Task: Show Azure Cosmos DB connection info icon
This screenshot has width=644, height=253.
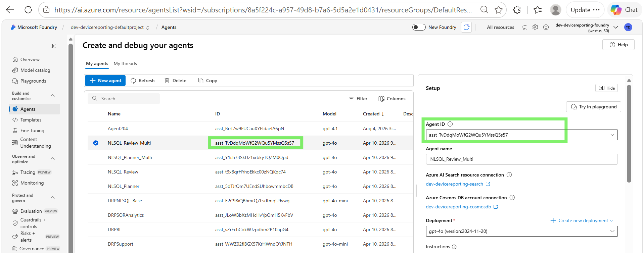Action: click(x=512, y=198)
